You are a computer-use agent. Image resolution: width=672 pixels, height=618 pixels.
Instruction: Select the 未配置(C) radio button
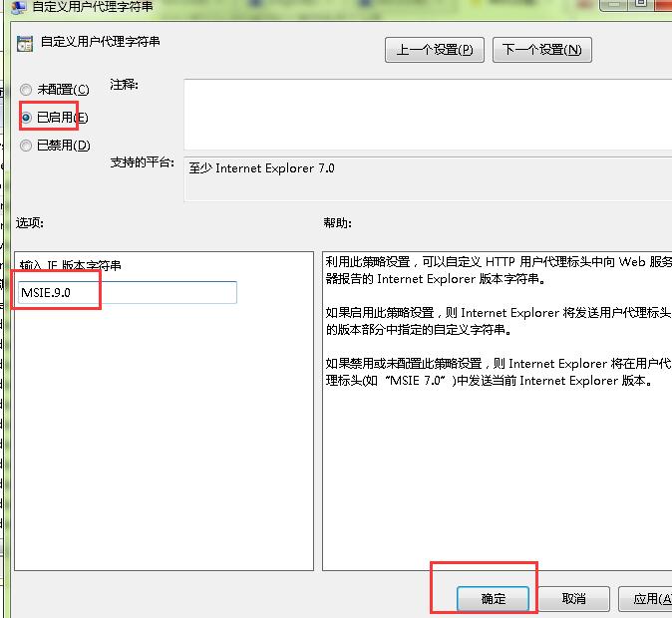point(26,90)
